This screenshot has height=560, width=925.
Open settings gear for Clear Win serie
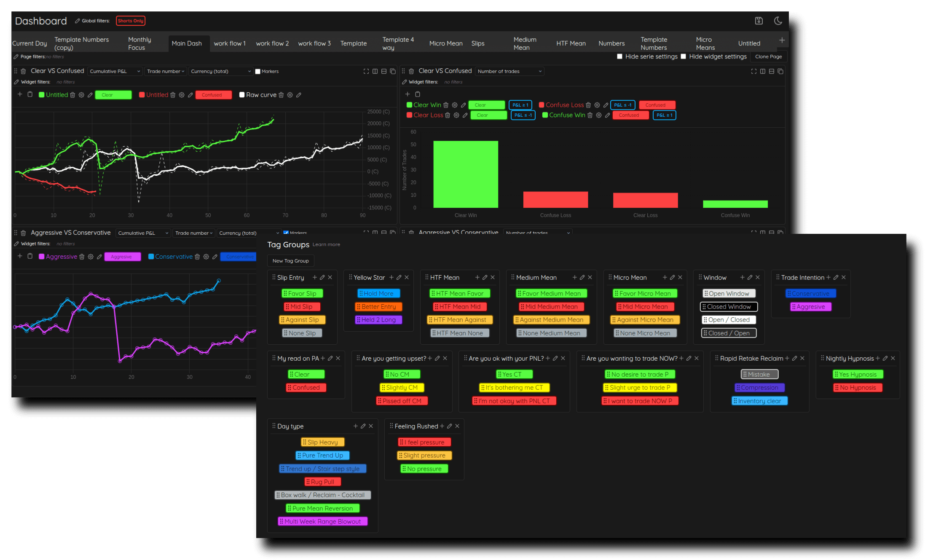tap(455, 105)
